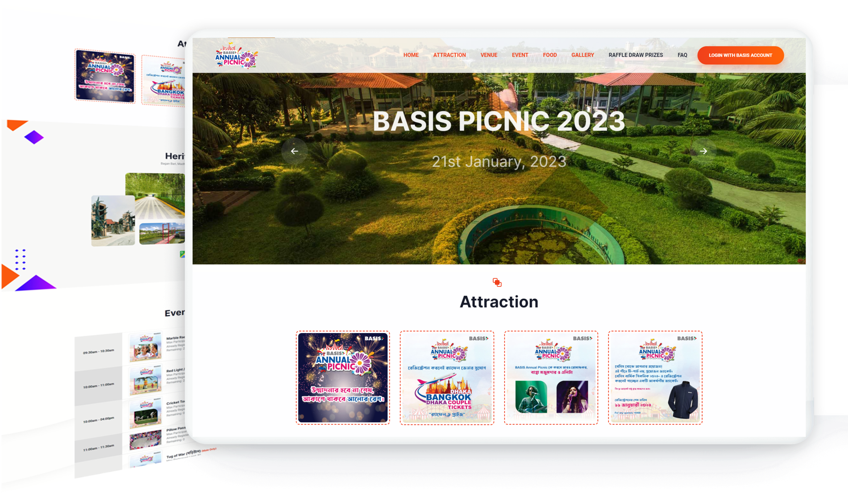848x504 pixels.
Task: Open the FAQ link
Action: [682, 55]
